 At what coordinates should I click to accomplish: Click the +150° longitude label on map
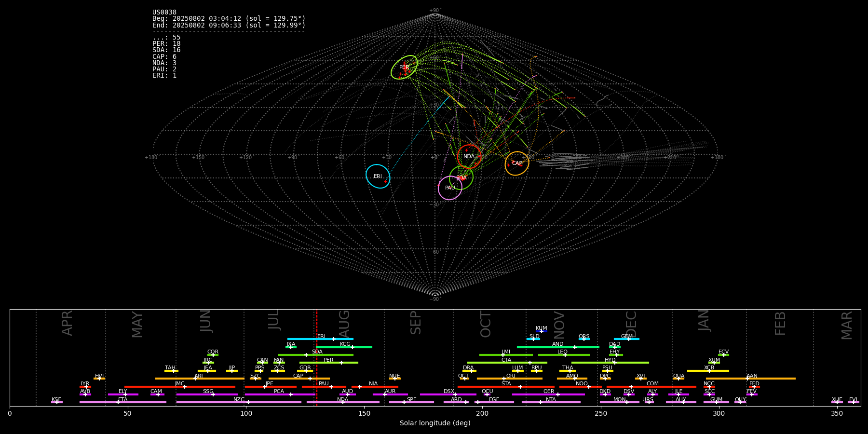198,158
